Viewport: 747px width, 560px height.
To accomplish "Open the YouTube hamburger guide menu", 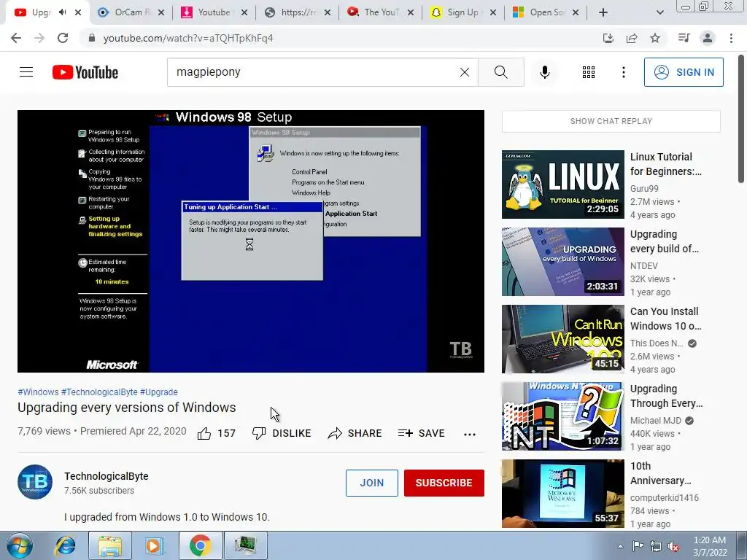I will point(26,72).
